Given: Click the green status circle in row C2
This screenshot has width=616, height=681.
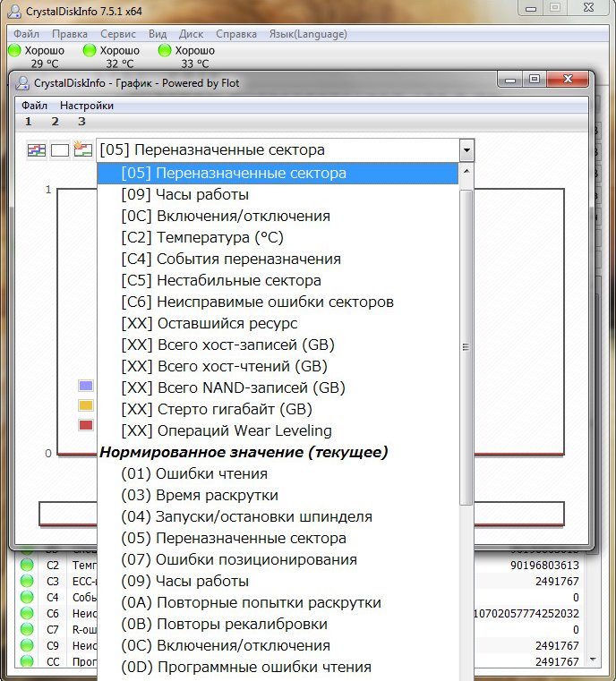Looking at the screenshot, I should click(x=27, y=565).
